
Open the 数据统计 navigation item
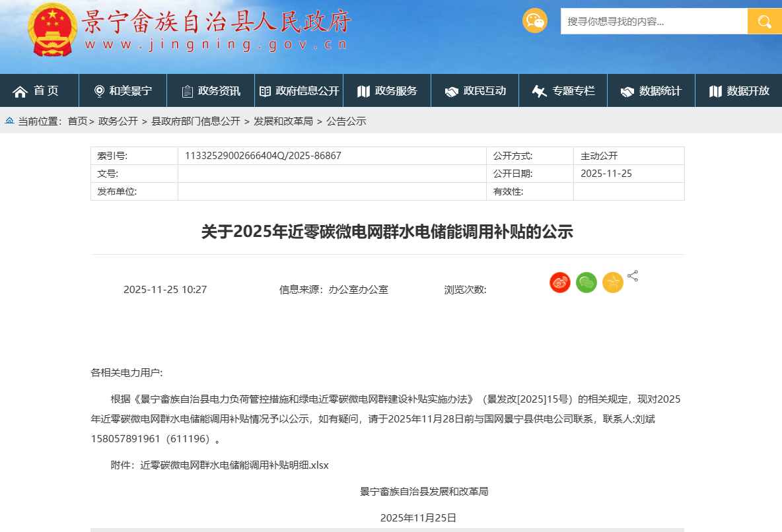tap(651, 91)
